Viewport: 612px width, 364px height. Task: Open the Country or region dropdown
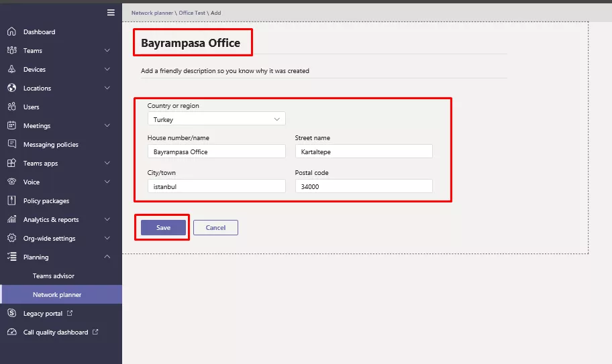[216, 119]
